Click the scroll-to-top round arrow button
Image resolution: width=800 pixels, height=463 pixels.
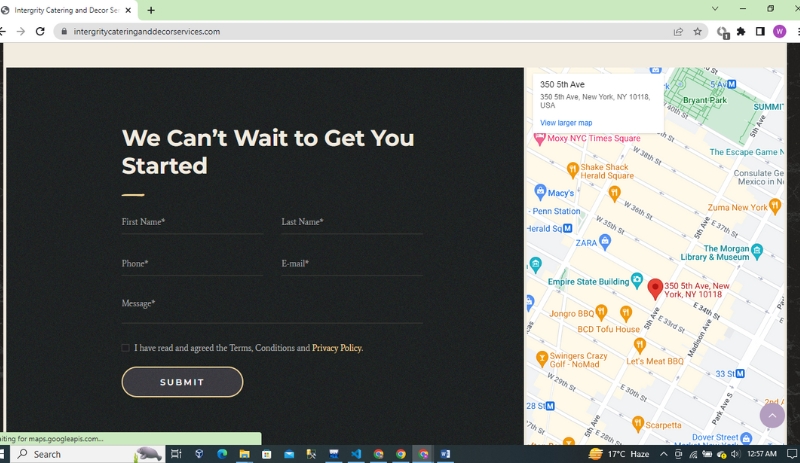[x=772, y=416]
